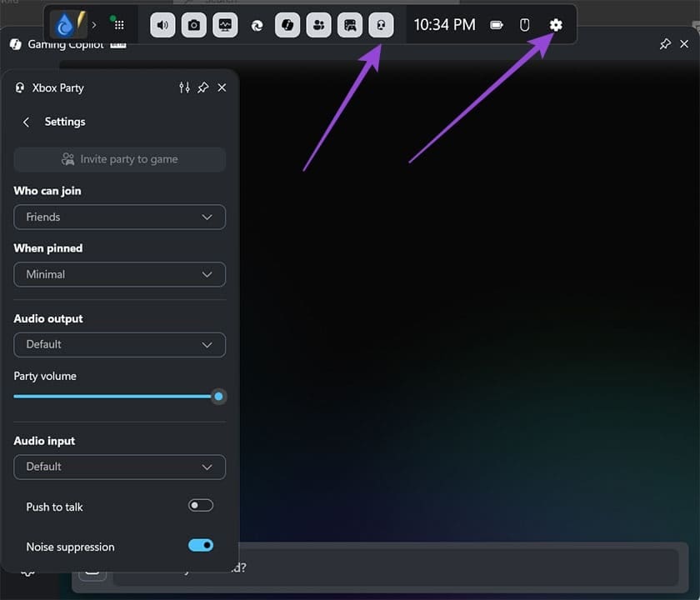Open the widget menu grid next to the logo

(117, 25)
